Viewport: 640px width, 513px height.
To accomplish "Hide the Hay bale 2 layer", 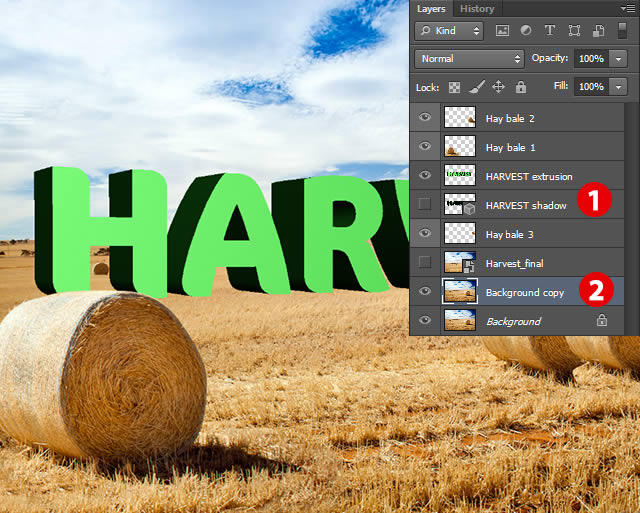I will (425, 118).
